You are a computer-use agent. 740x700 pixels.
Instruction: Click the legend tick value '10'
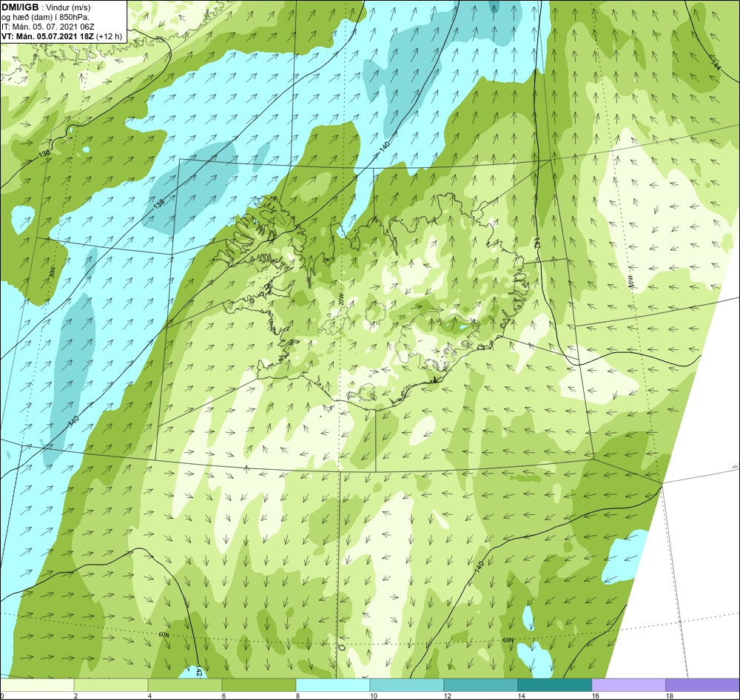tap(374, 696)
